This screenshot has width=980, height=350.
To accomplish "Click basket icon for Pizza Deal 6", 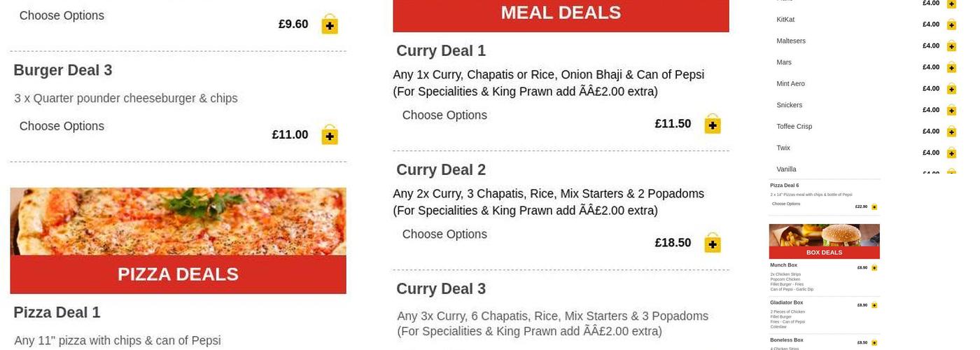I will pyautogui.click(x=874, y=206).
